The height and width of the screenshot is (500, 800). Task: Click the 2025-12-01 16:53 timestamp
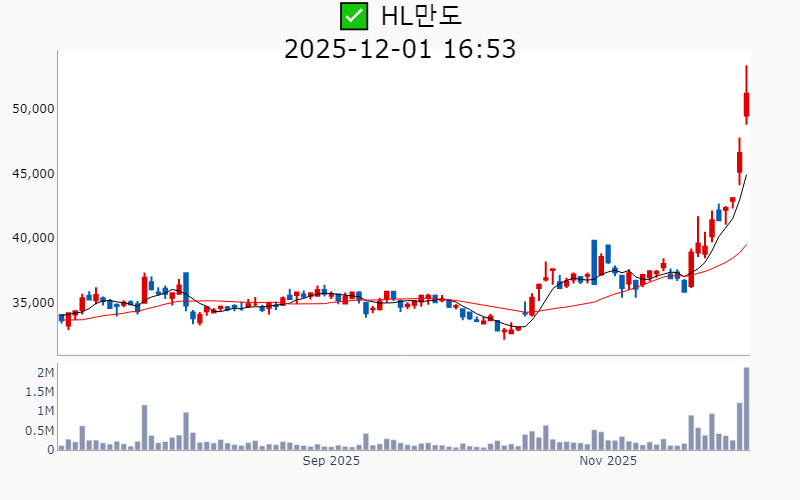click(x=400, y=48)
